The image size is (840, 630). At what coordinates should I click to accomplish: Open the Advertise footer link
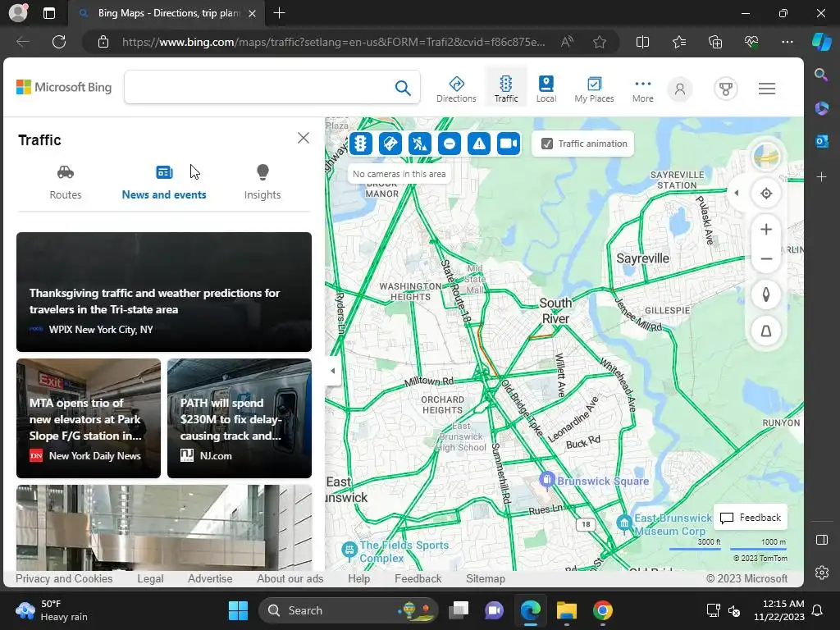(x=210, y=578)
